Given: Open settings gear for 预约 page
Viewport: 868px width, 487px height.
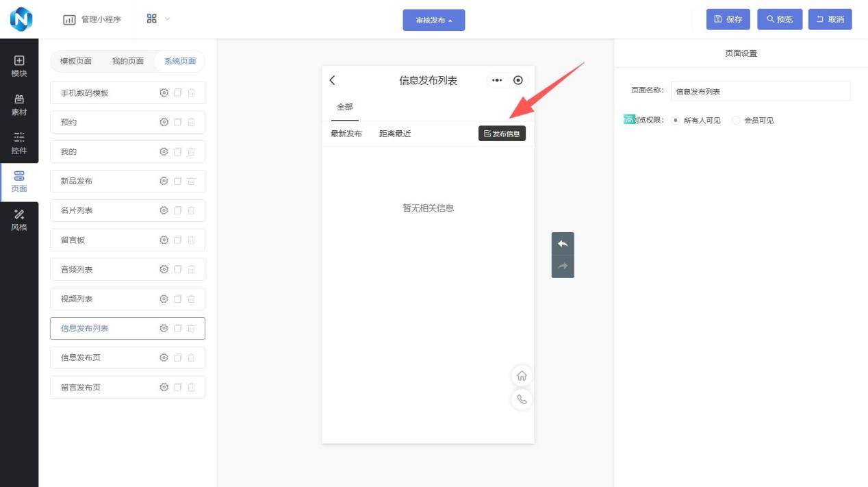Looking at the screenshot, I should [x=164, y=122].
